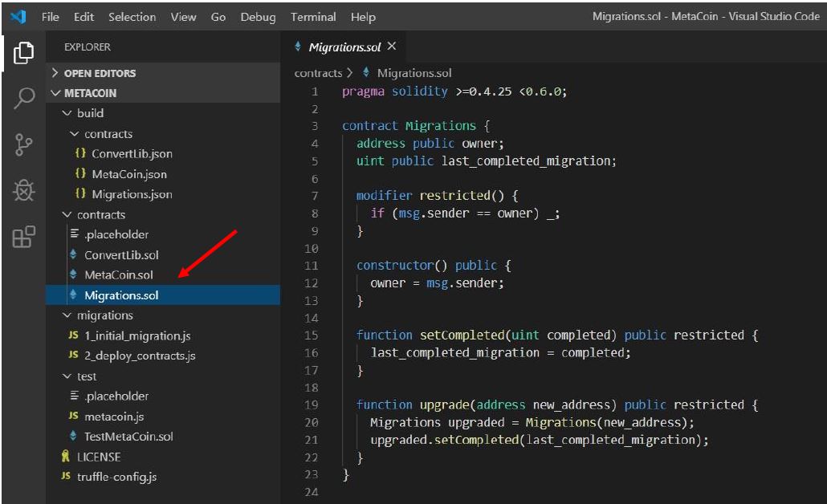Viewport: 827px width, 504px height.
Task: Open the Debug view bug icon
Action: tap(24, 190)
